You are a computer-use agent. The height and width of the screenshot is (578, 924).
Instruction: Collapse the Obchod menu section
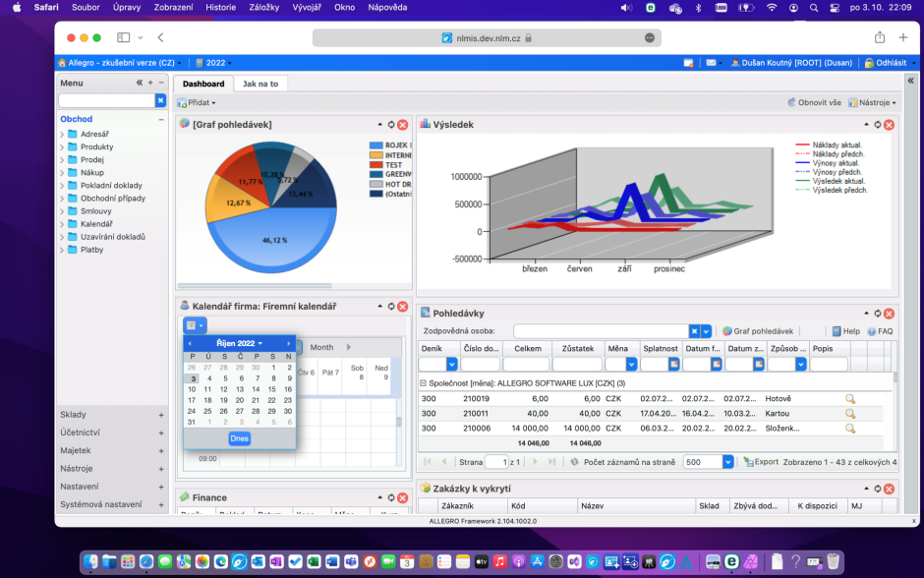pyautogui.click(x=161, y=119)
